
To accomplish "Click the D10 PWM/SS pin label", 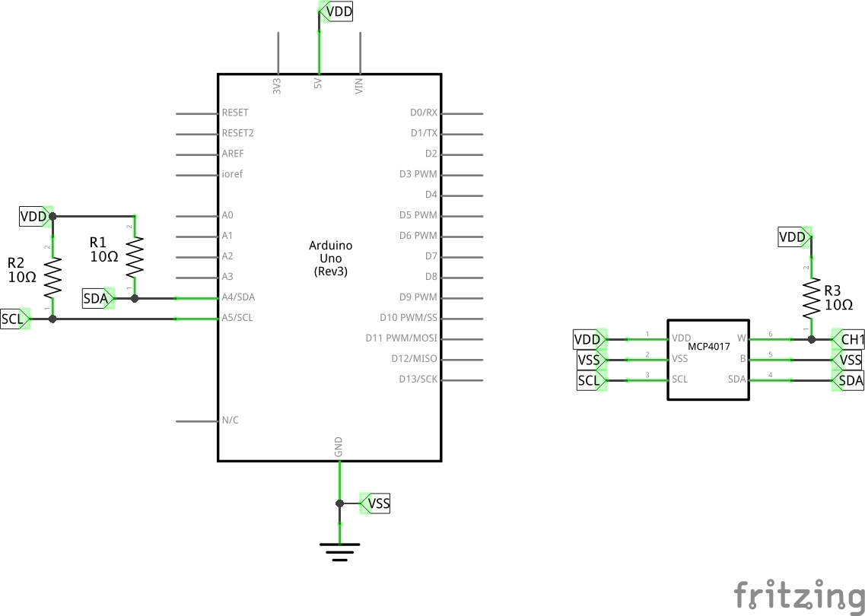I will [409, 318].
